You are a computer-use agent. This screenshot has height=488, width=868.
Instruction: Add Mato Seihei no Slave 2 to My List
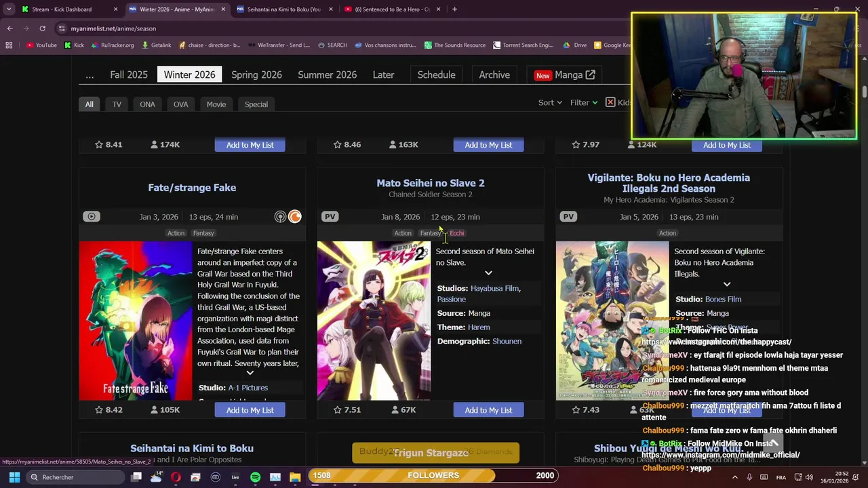[488, 410]
